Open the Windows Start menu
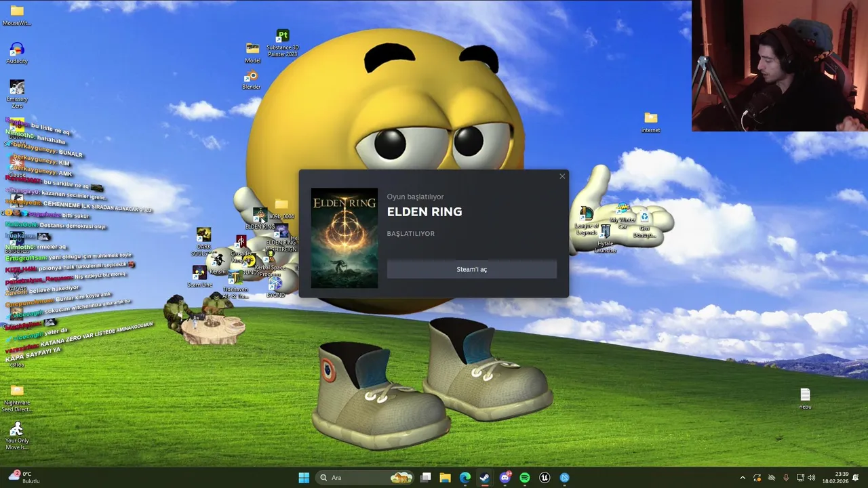868x488 pixels. click(304, 478)
